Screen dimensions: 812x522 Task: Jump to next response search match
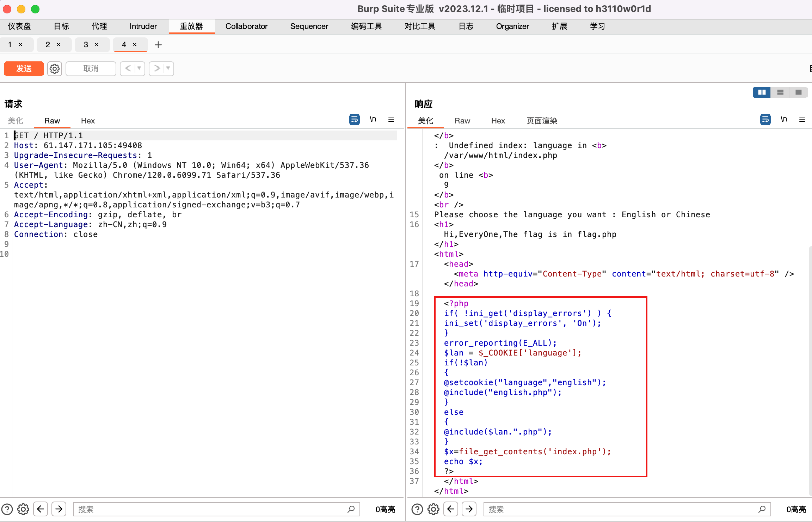click(x=469, y=509)
